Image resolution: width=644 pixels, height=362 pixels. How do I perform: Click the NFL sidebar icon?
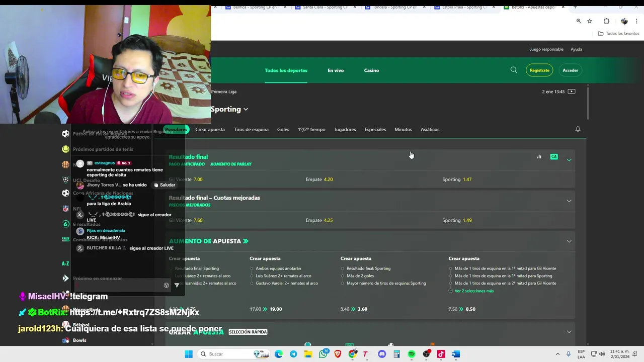65,209
